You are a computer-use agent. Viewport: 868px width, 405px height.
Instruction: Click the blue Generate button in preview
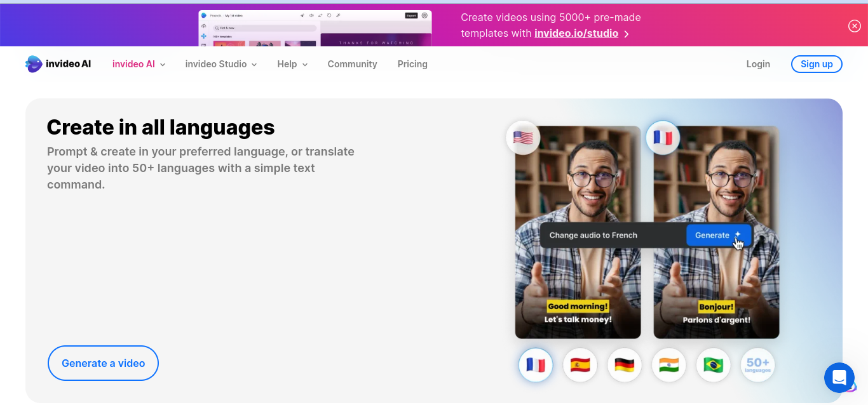719,235
